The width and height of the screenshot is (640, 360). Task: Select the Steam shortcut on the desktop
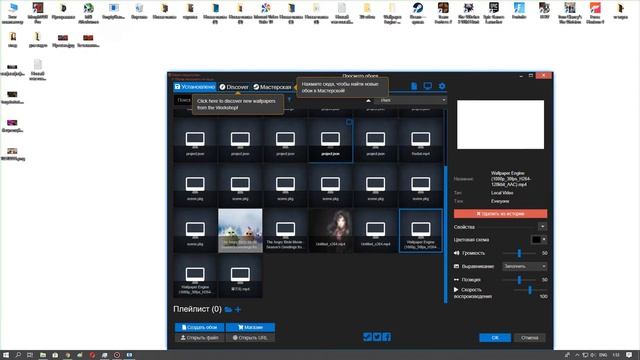click(x=418, y=12)
